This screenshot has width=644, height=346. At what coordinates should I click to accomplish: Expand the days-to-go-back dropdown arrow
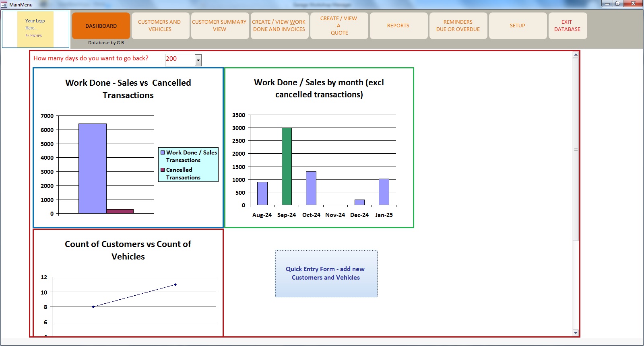click(x=198, y=60)
